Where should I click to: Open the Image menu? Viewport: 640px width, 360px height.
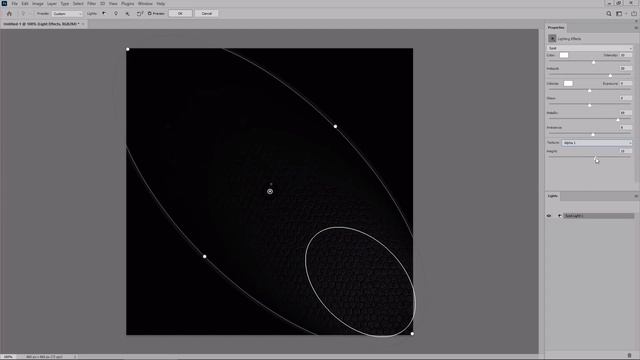click(x=38, y=4)
